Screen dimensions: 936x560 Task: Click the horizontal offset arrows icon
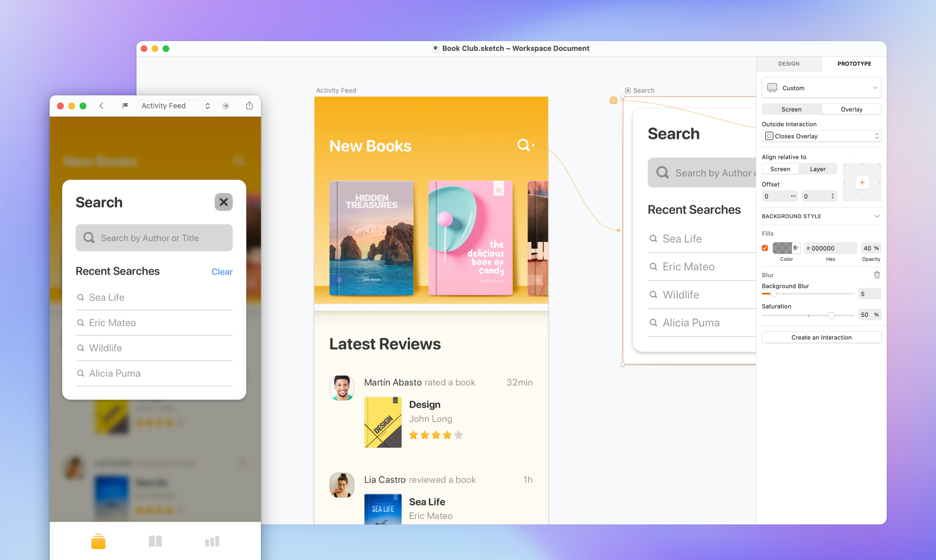(793, 196)
